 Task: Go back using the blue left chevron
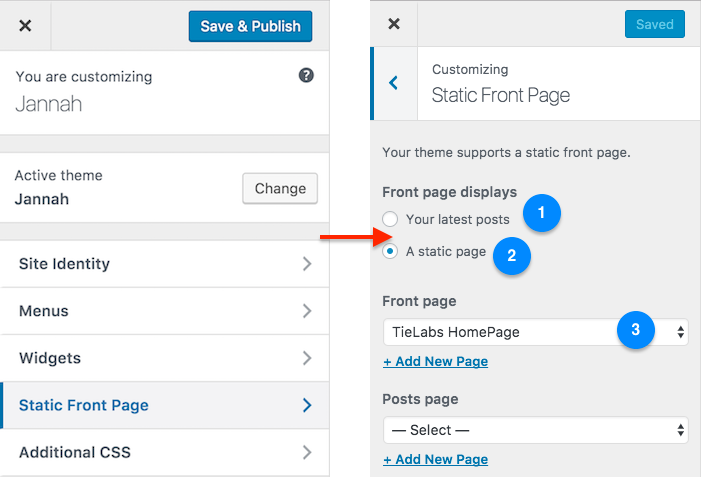pos(394,83)
